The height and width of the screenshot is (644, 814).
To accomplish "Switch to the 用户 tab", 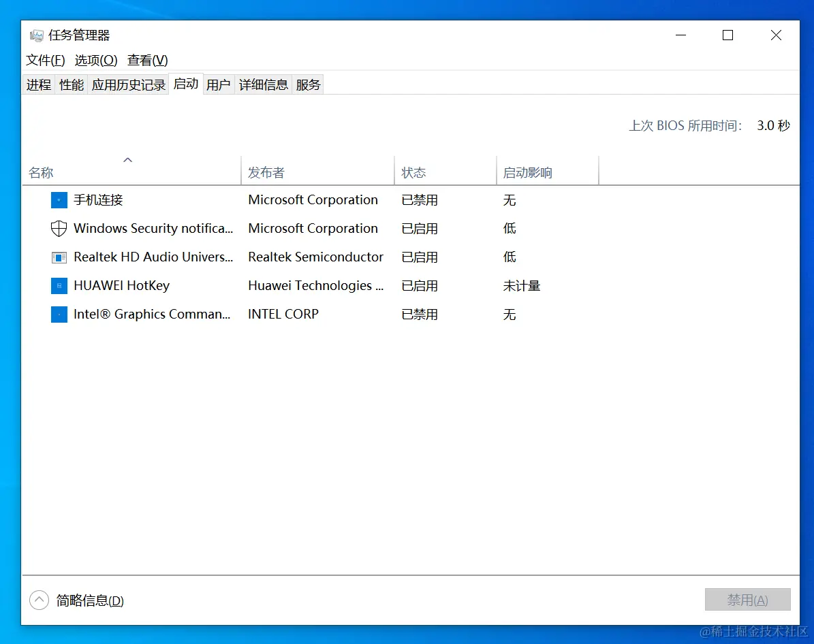I will [x=219, y=84].
